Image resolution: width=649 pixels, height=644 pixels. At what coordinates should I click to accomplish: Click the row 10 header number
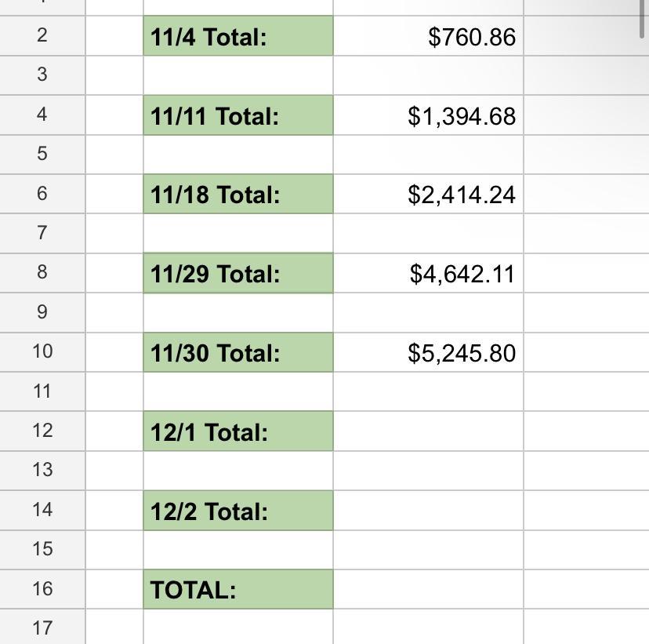(42, 351)
